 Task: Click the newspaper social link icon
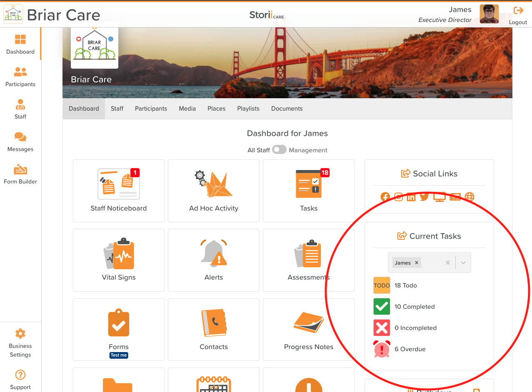[x=455, y=197]
